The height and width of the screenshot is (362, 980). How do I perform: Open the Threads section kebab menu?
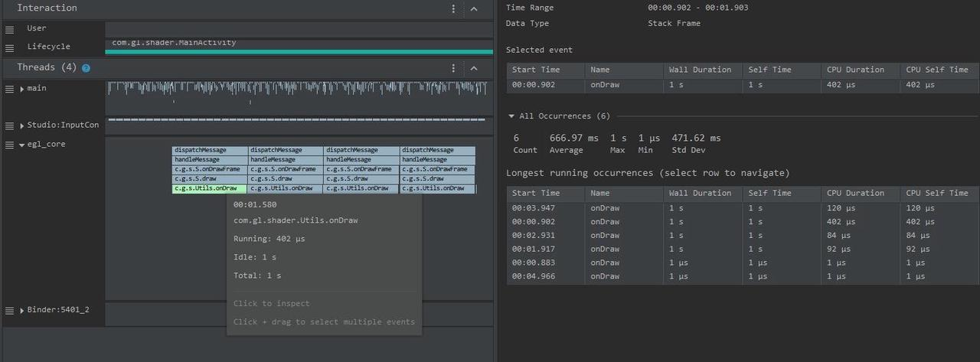pos(453,68)
